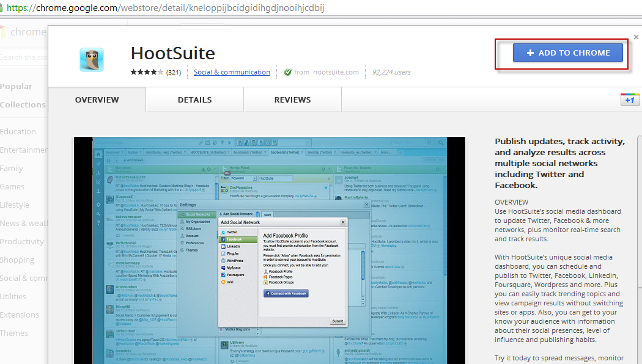The width and height of the screenshot is (642, 364).
Task: Click the "With HootSuite's unique social media" paragraph
Action: point(559,298)
